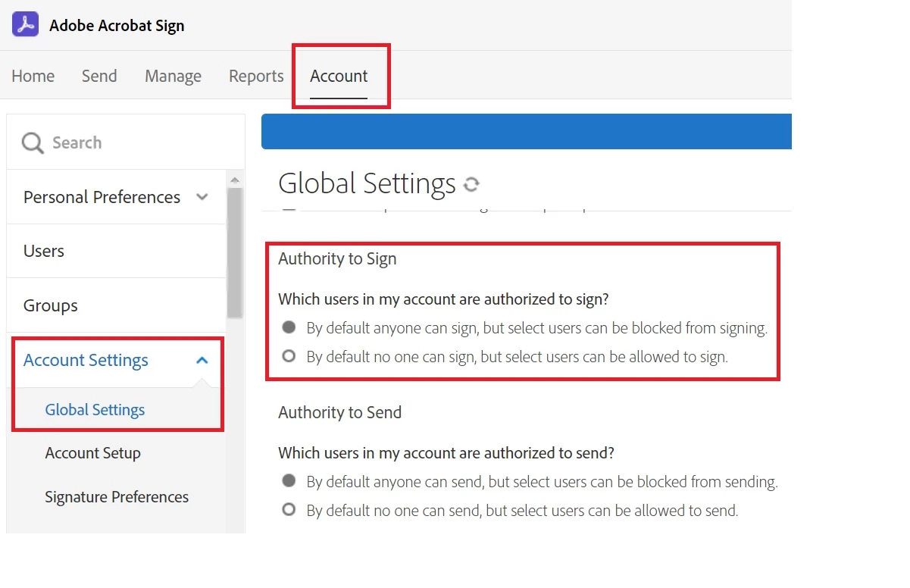
Task: Select Global Settings in the sidebar
Action: pyautogui.click(x=95, y=410)
